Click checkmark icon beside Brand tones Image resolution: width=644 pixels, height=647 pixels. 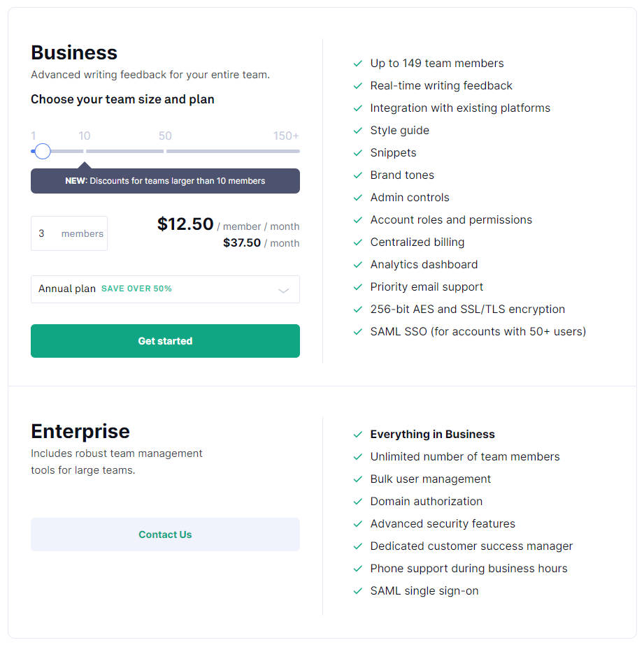358,175
